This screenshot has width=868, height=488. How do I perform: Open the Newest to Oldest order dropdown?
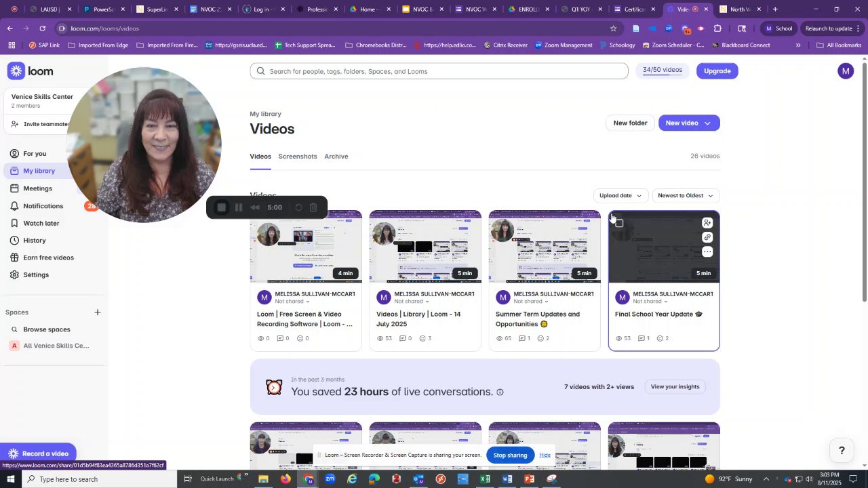(x=685, y=196)
